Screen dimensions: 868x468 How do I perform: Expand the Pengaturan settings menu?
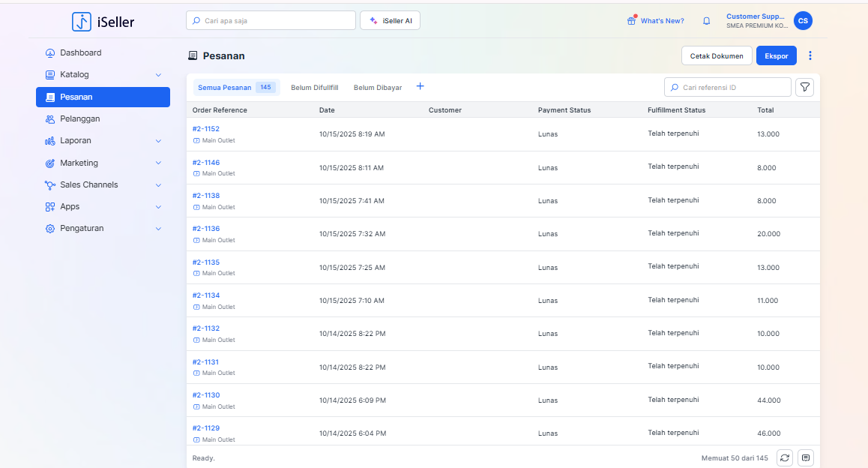pyautogui.click(x=158, y=229)
